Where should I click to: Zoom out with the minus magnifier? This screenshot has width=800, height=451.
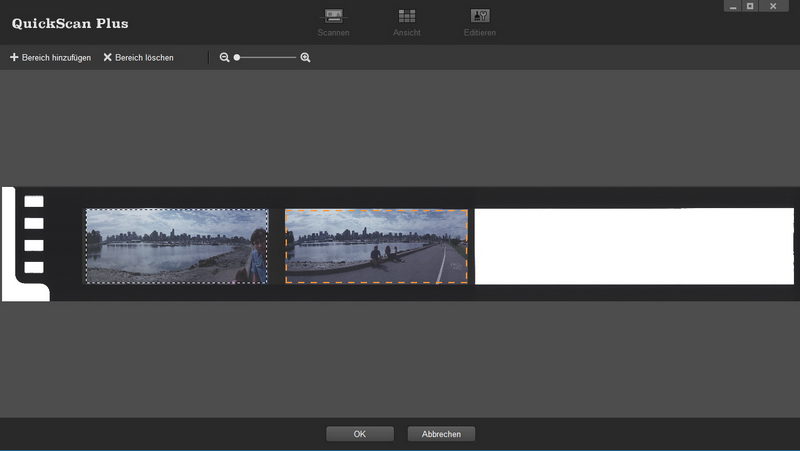[x=225, y=58]
